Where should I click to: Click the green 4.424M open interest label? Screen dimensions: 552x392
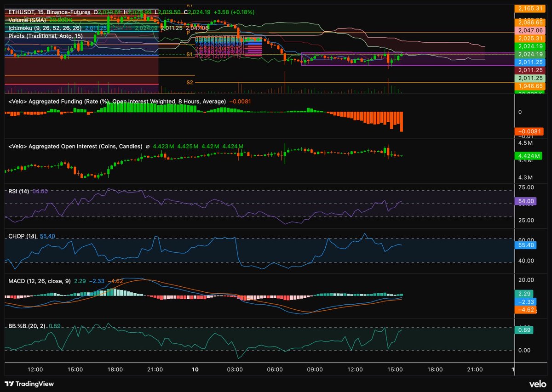[528, 156]
